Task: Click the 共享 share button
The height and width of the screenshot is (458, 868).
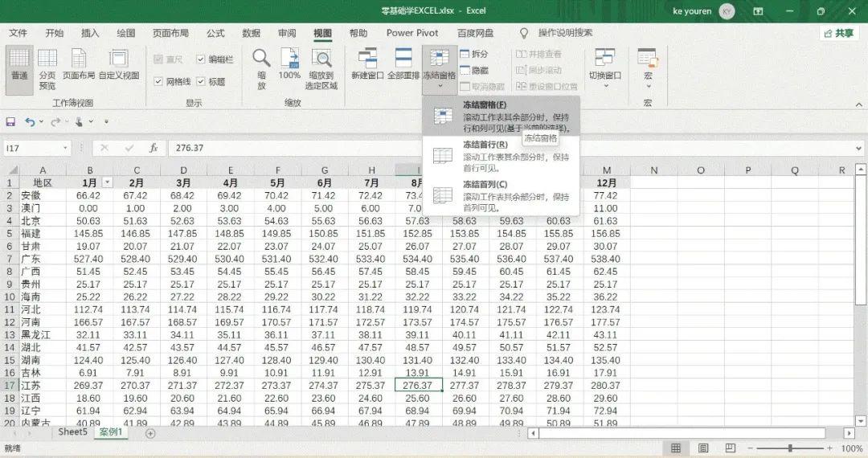Action: (x=838, y=33)
